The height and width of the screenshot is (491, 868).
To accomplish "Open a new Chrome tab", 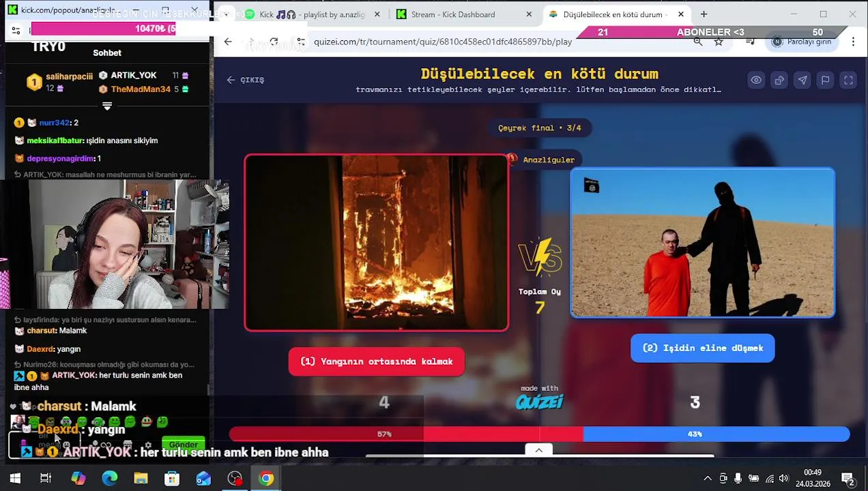I will click(x=704, y=14).
